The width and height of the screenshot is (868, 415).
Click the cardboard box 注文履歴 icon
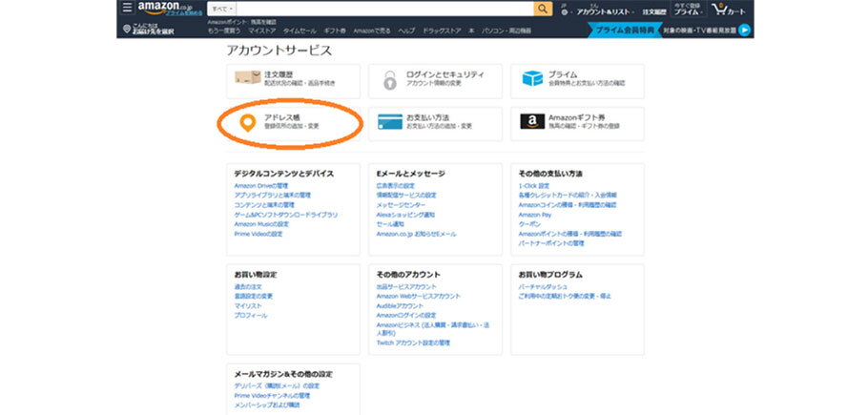(x=247, y=77)
